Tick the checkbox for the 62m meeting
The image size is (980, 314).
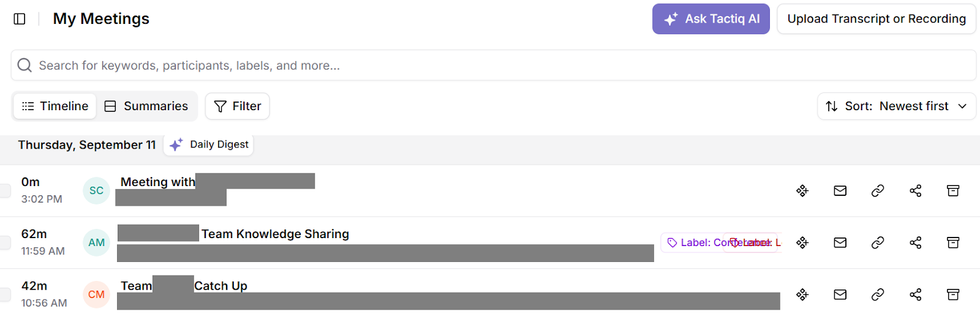5,242
